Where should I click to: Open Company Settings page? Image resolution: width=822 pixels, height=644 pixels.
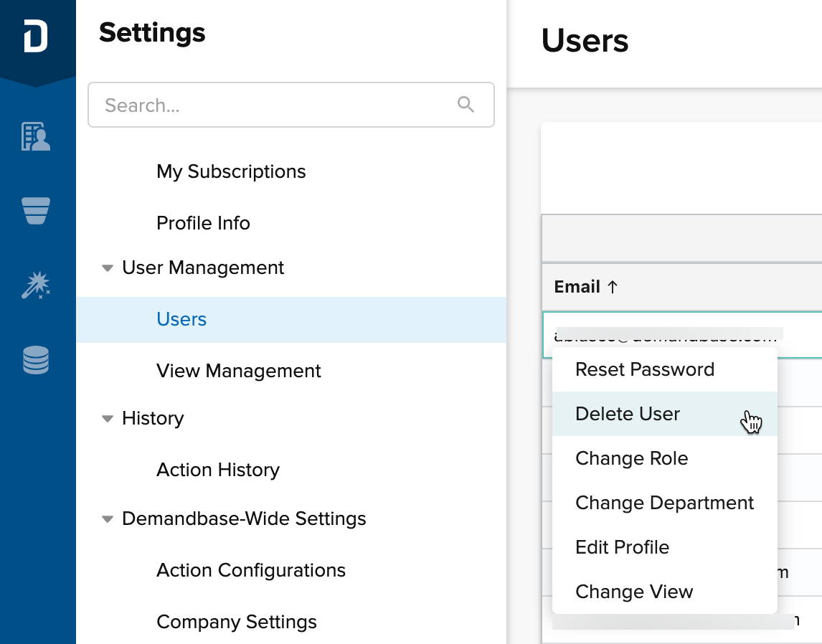[237, 622]
